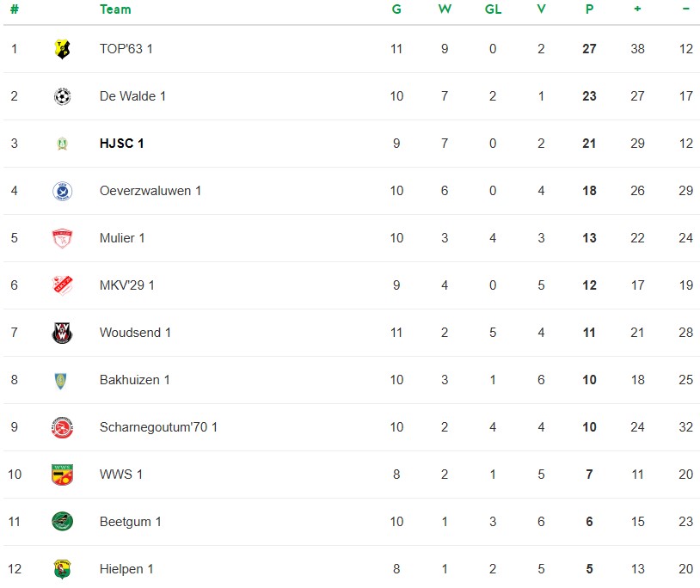Click the GL column header
Image resolution: width=700 pixels, height=588 pixels.
pyautogui.click(x=493, y=9)
